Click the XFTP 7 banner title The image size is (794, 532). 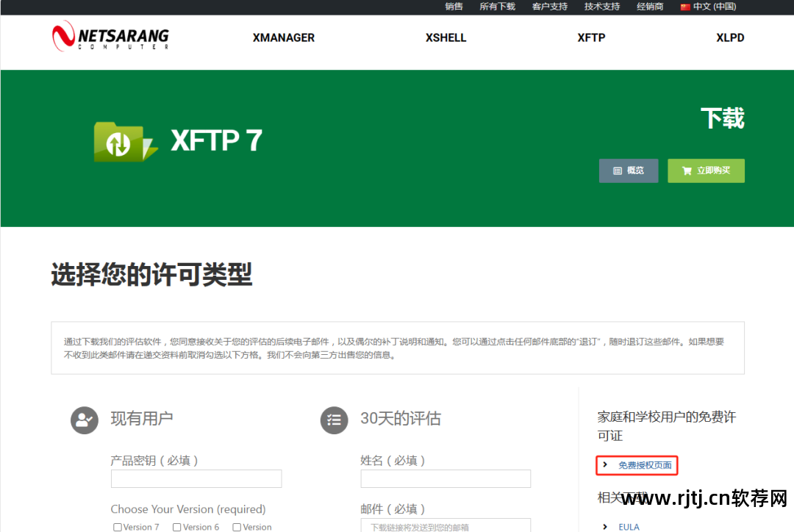tap(216, 141)
